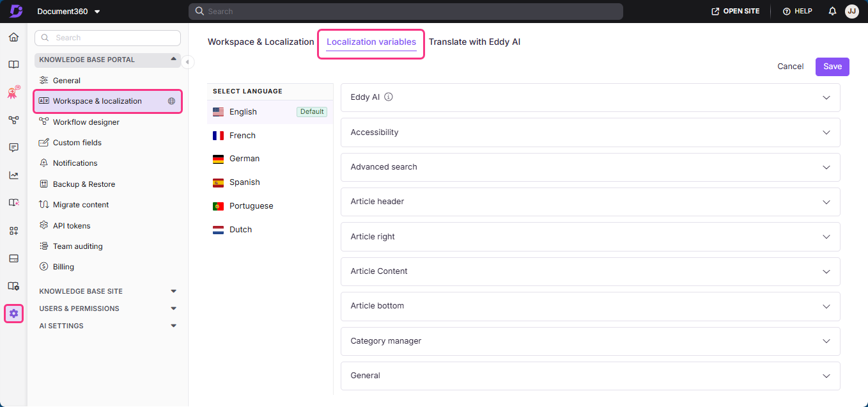868x407 pixels.
Task: Open the API documentation nodes icon
Action: (x=13, y=120)
